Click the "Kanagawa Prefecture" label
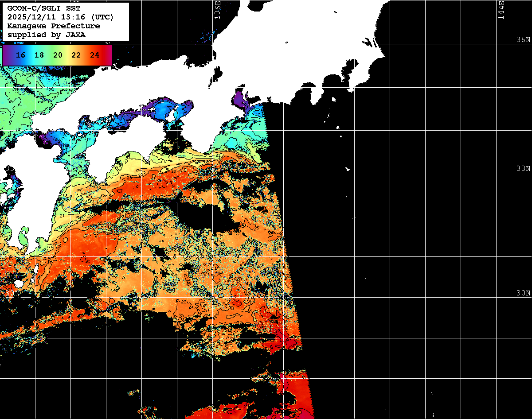The height and width of the screenshot is (419, 532). [x=53, y=26]
